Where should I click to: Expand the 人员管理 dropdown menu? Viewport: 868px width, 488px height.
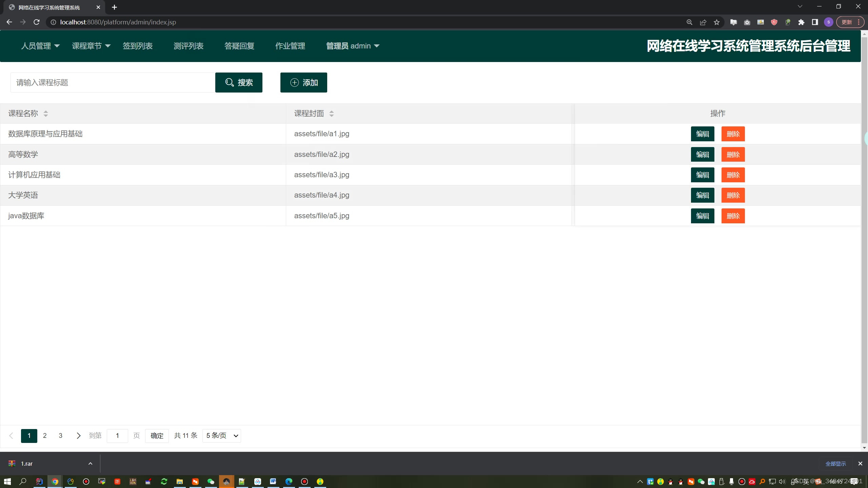(x=40, y=46)
